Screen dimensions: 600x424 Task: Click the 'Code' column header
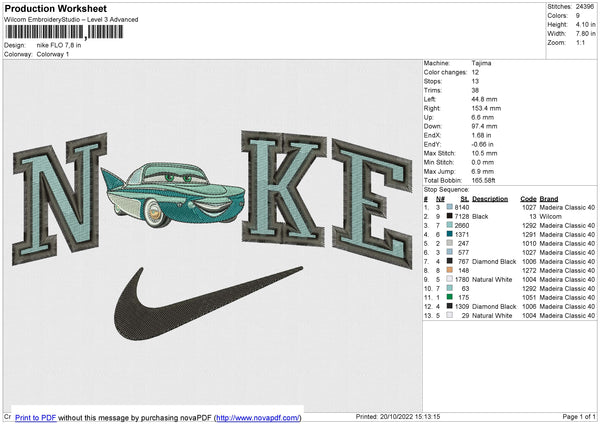528,199
